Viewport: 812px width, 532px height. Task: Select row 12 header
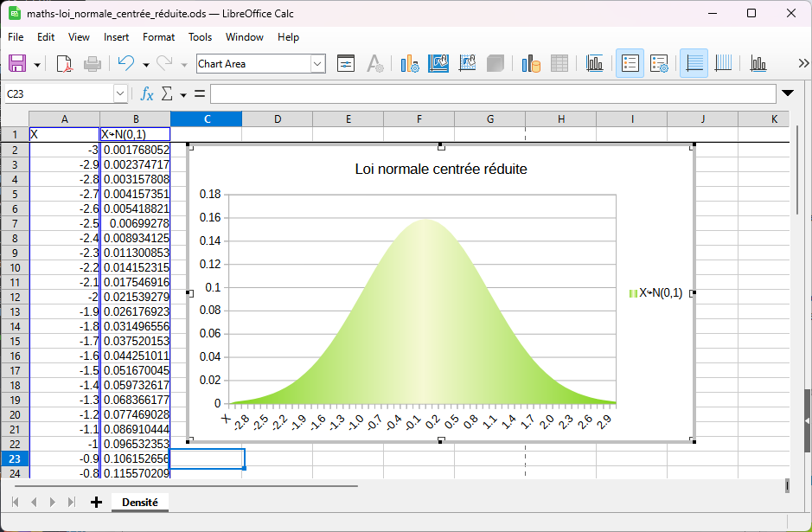[x=15, y=298]
